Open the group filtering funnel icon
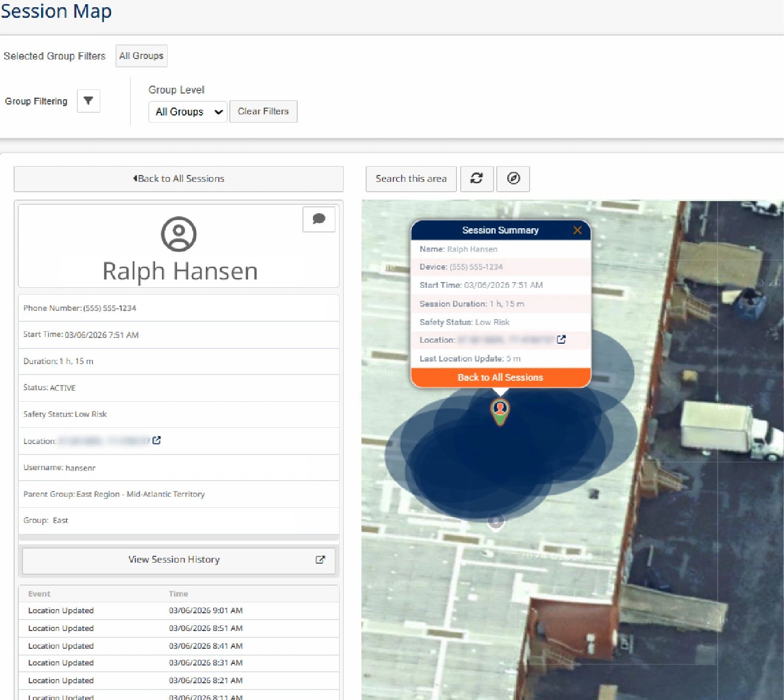 [88, 101]
